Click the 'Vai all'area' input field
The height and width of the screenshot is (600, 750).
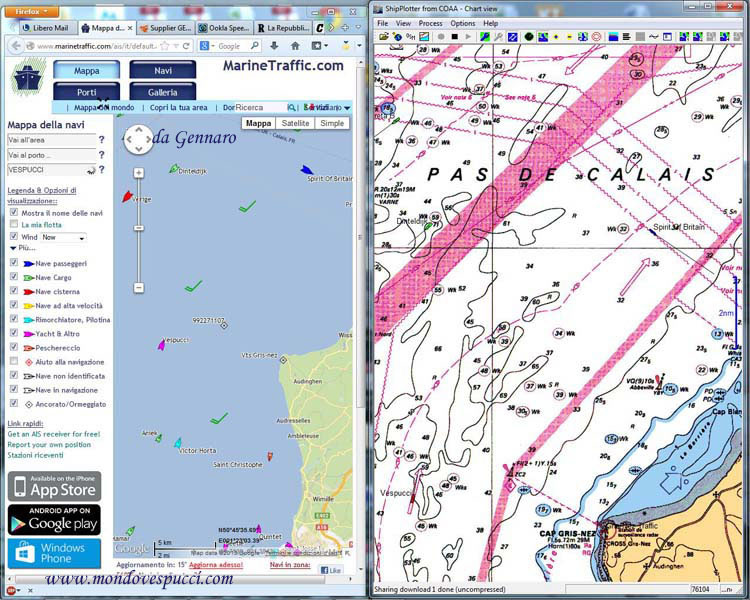coord(52,140)
